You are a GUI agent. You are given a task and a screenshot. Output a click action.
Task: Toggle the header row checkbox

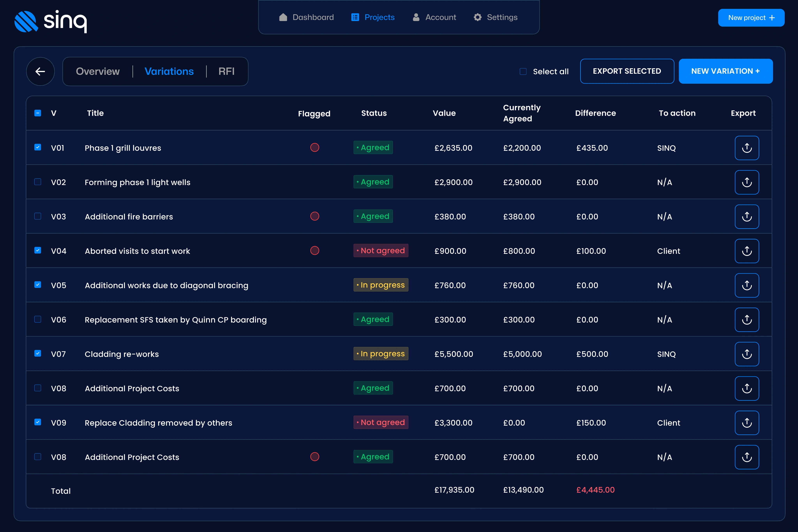tap(38, 113)
